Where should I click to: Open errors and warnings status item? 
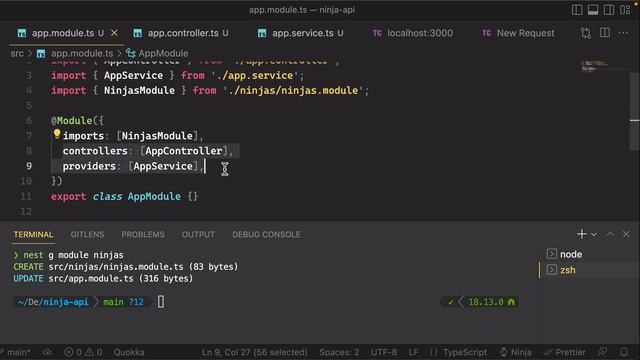pos(83,352)
